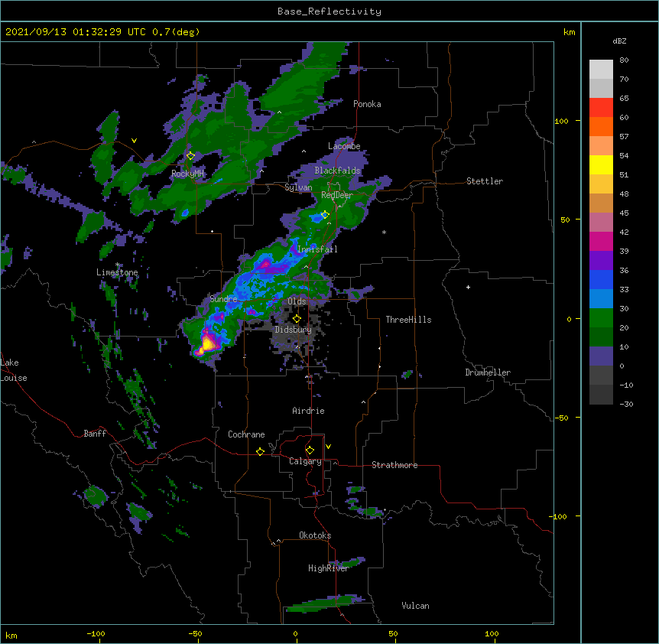Click the yellow marker below Cochrane
Viewport: 659px width, 644px height.
point(260,451)
